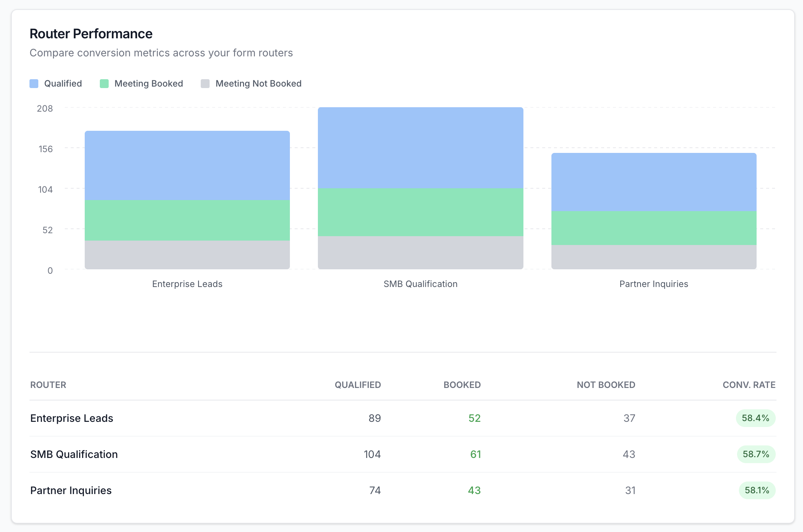Sort by the ROUTER column header

pyautogui.click(x=48, y=385)
